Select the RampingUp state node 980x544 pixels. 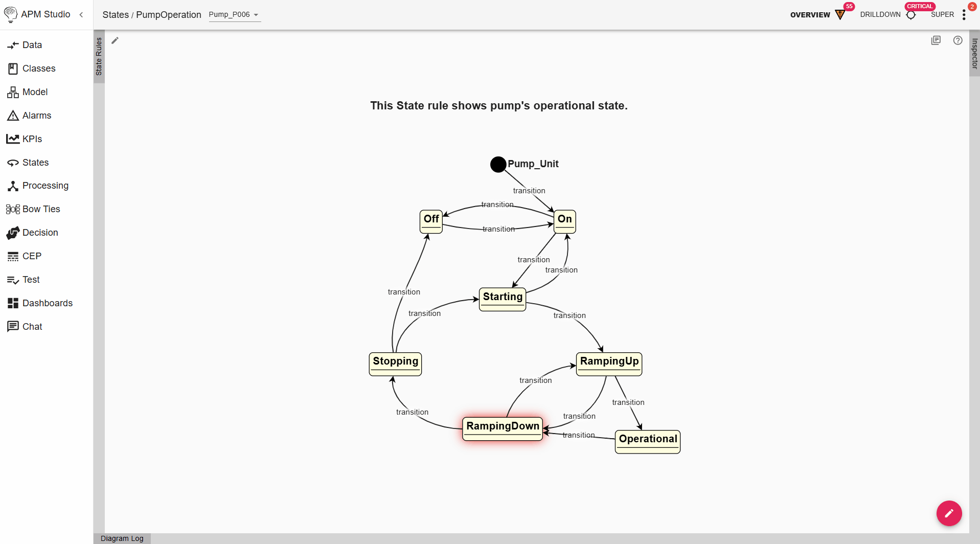(x=609, y=364)
